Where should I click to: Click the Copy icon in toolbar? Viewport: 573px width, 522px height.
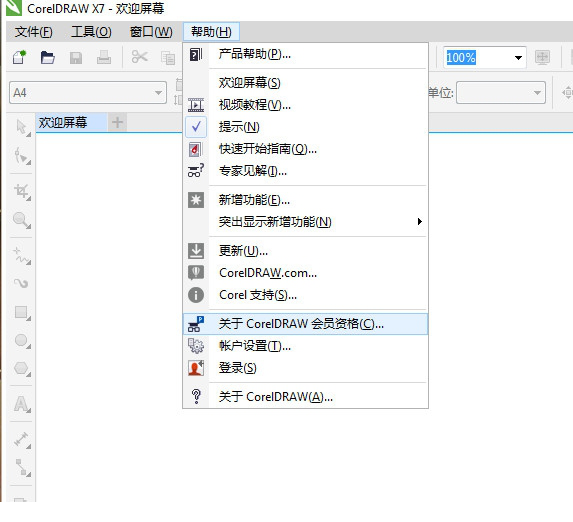click(168, 58)
